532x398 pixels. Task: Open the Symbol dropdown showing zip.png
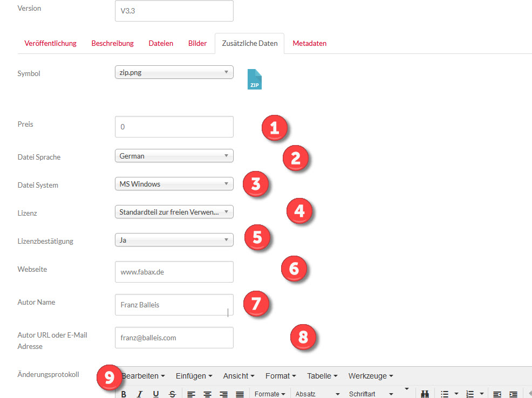click(174, 72)
